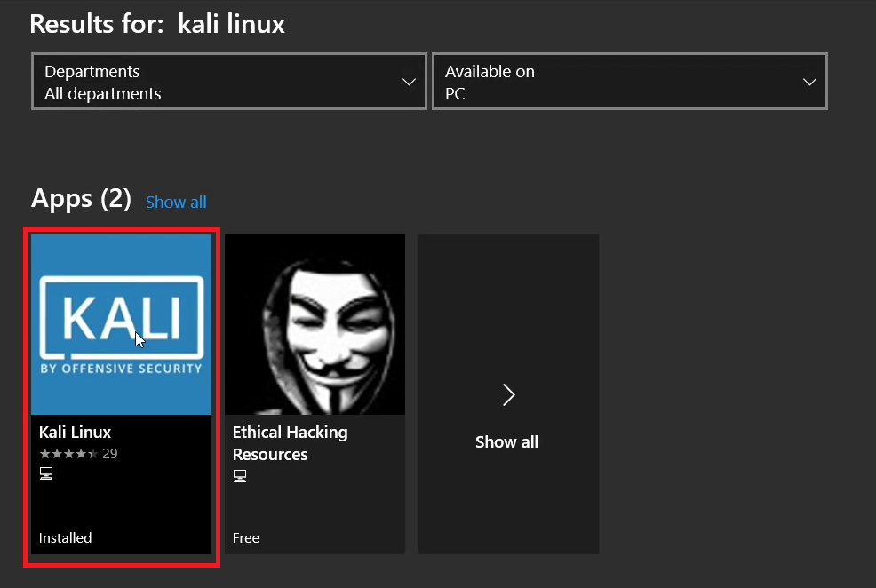Click the right chevron arrow in Show all tile
The height and width of the screenshot is (588, 876).
point(508,394)
